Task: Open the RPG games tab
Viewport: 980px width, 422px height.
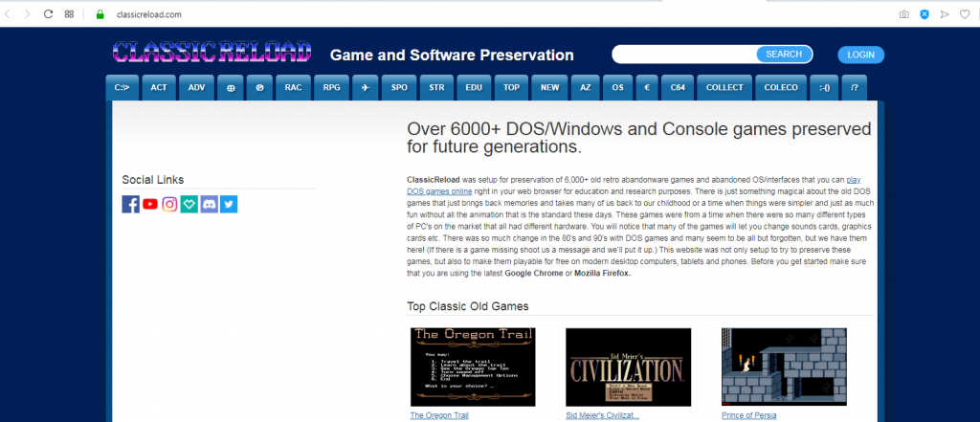Action: tap(332, 87)
